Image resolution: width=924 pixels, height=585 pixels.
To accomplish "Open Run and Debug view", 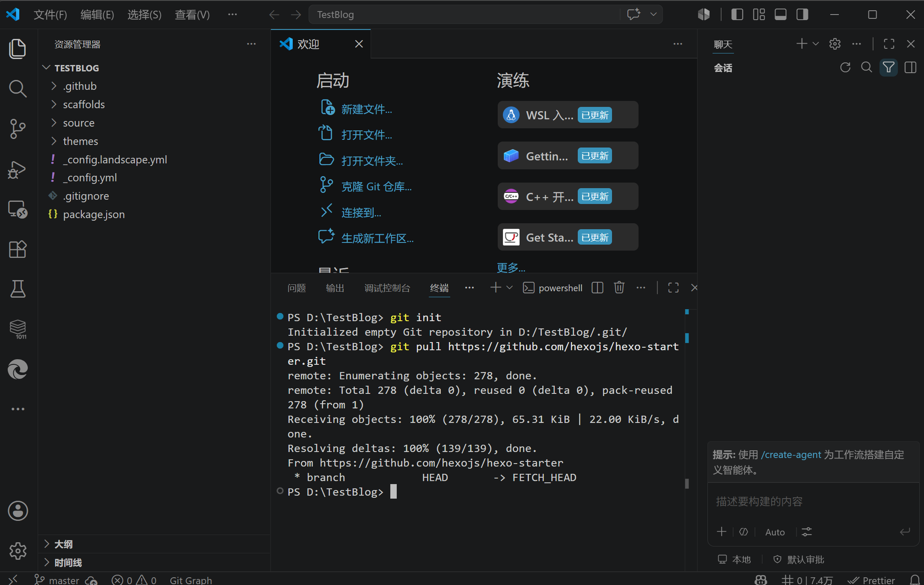I will pos(18,170).
